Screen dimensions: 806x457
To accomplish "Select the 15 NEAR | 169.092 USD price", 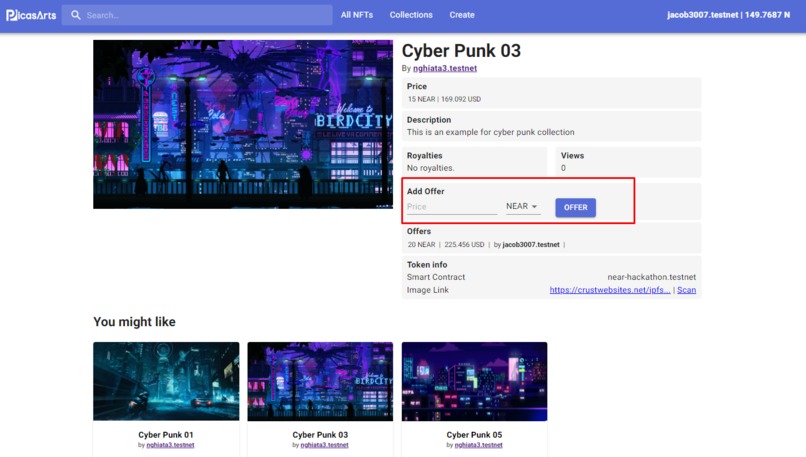I will 444,99.
